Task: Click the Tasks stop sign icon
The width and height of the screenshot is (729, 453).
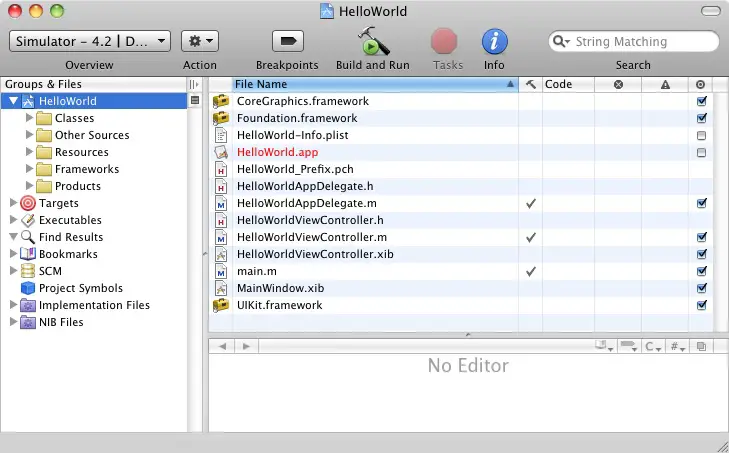Action: pyautogui.click(x=445, y=41)
